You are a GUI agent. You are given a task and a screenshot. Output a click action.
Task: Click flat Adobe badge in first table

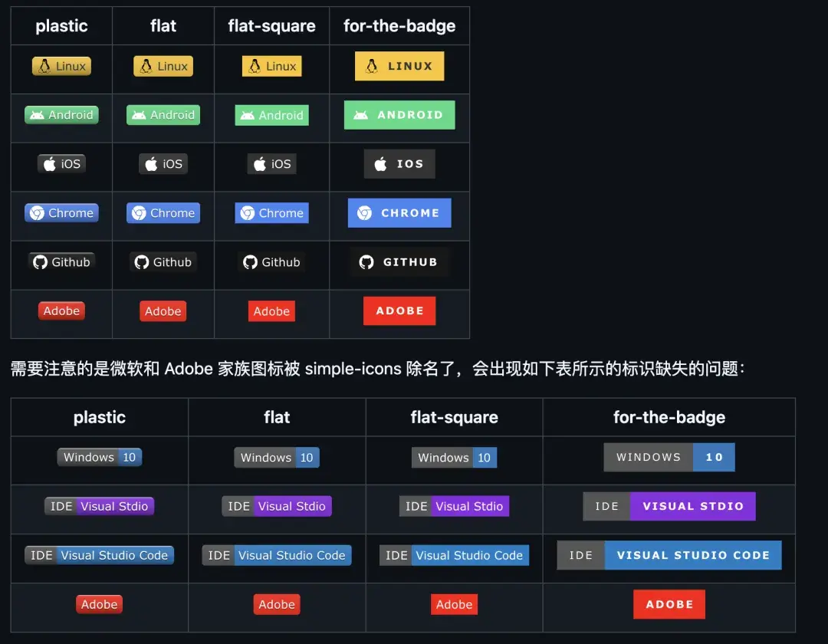163,311
